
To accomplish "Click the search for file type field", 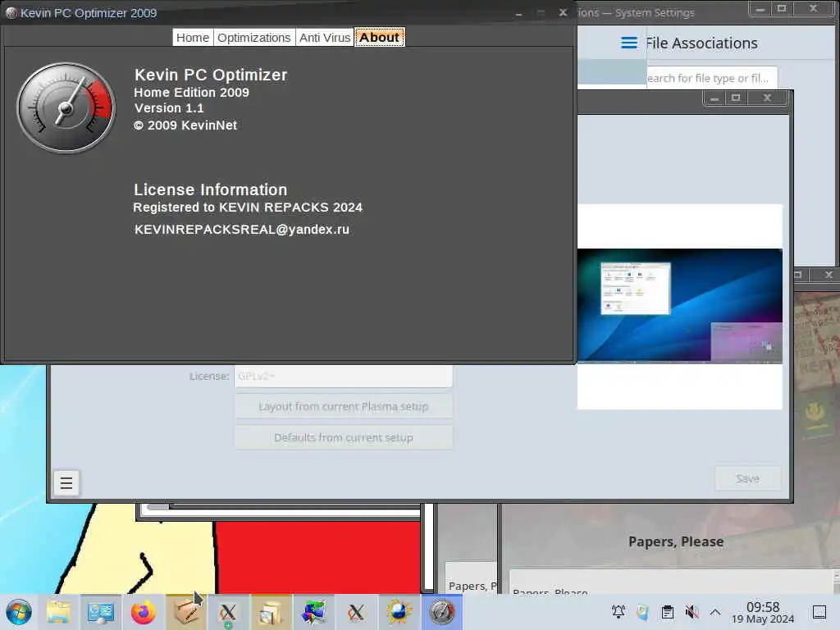I will [711, 78].
